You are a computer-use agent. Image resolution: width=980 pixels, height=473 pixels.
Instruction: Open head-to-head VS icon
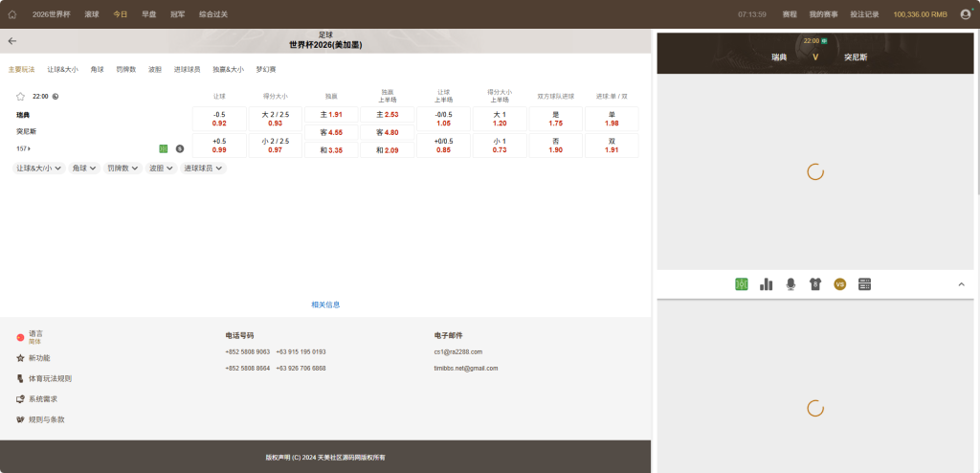tap(840, 284)
